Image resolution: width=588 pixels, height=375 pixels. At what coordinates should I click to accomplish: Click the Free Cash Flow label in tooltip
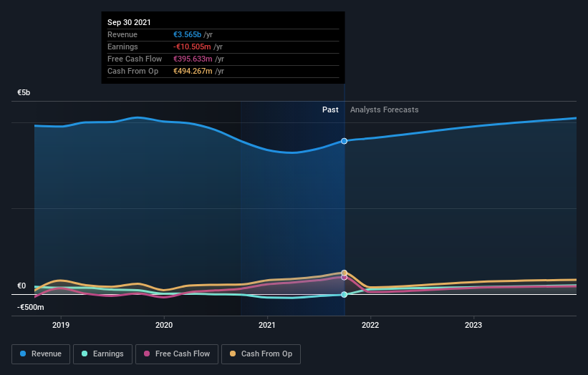coord(135,59)
